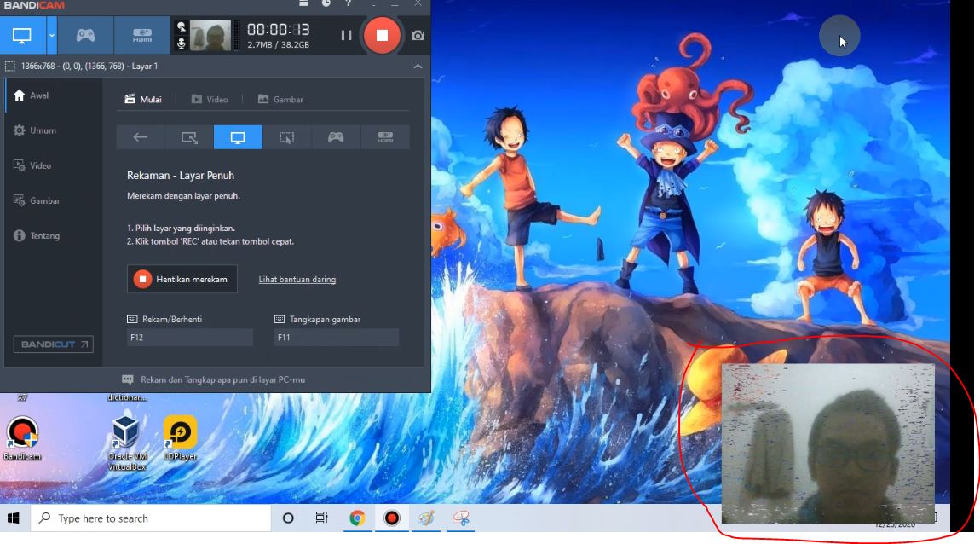Toggle the microphone recording icon
This screenshot has width=980, height=544.
coord(182,43)
